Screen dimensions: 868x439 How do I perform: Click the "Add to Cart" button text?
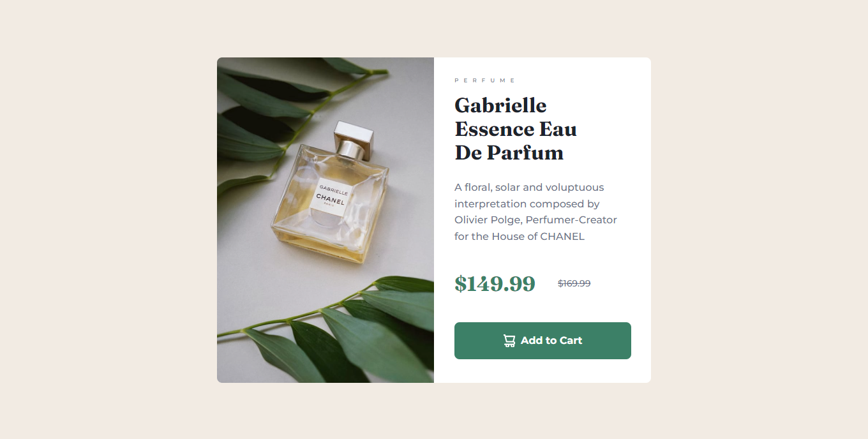pos(551,341)
